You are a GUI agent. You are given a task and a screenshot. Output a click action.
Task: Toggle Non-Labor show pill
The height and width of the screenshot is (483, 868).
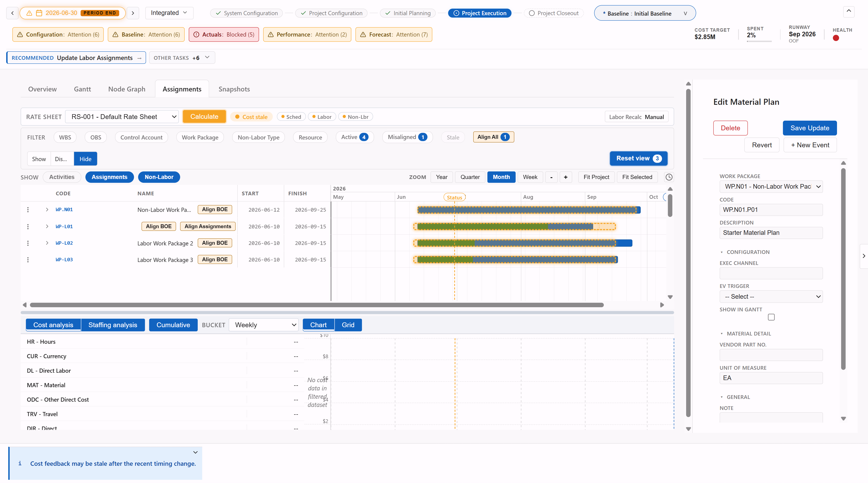[x=159, y=177]
